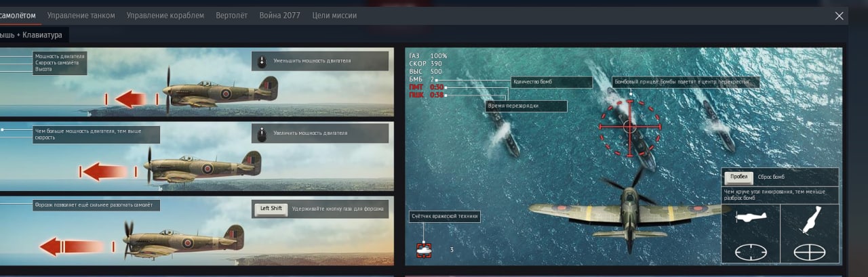
Task: Click the enemy count number 3
Action: pyautogui.click(x=452, y=250)
